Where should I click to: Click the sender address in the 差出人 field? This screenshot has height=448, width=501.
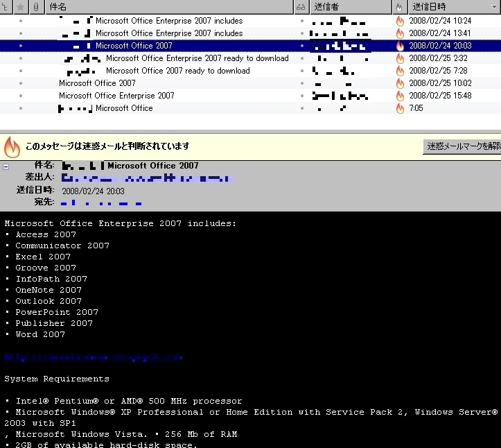[147, 178]
